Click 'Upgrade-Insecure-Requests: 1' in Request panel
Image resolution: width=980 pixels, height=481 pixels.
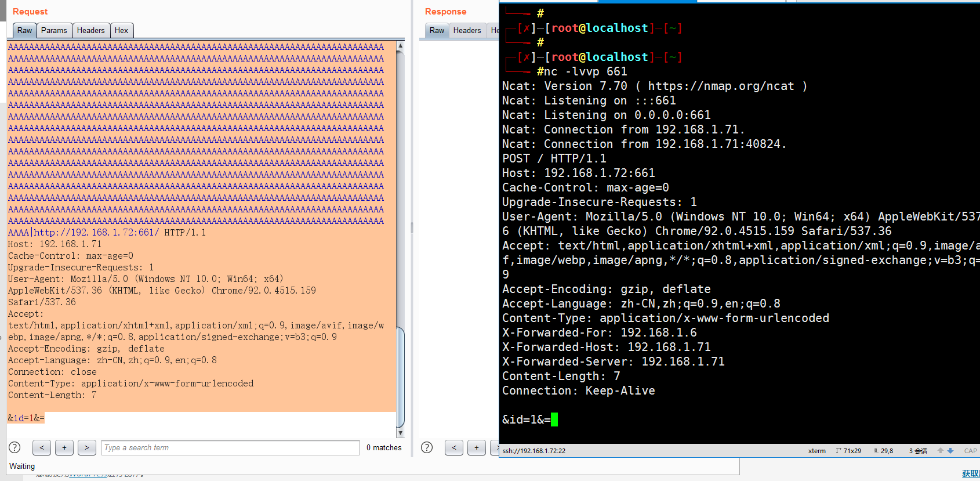[x=81, y=267]
